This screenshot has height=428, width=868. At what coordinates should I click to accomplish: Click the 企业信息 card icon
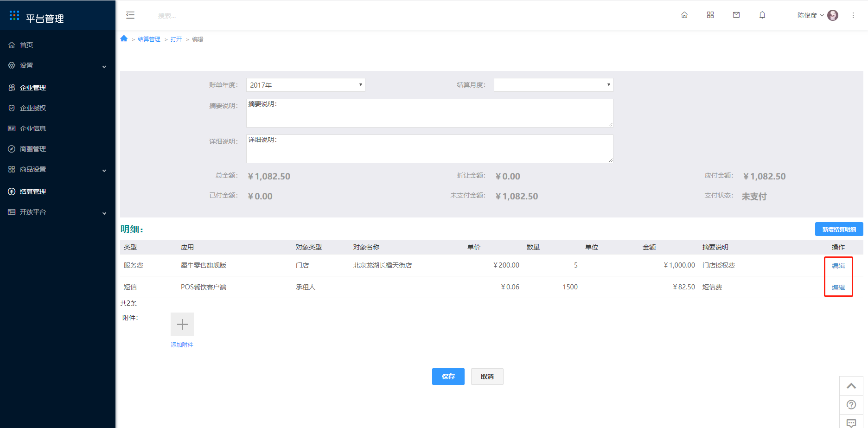tap(12, 128)
